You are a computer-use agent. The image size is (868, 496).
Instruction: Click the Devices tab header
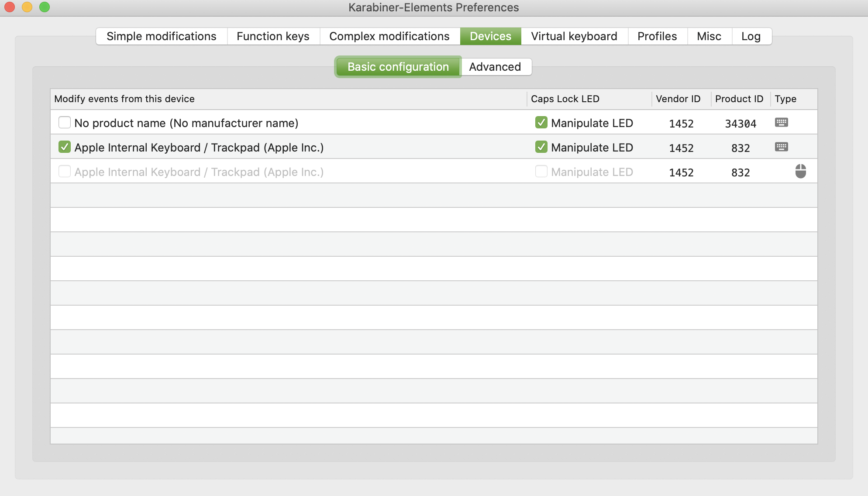490,36
